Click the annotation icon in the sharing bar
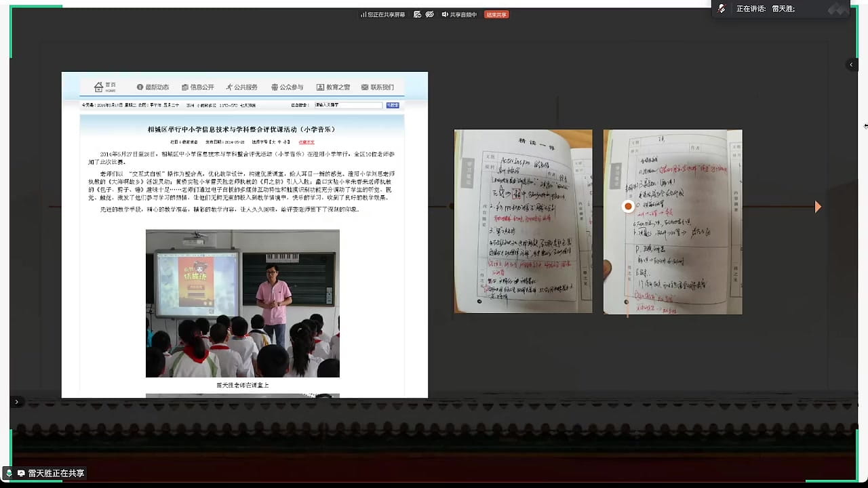This screenshot has width=868, height=488. 418,14
